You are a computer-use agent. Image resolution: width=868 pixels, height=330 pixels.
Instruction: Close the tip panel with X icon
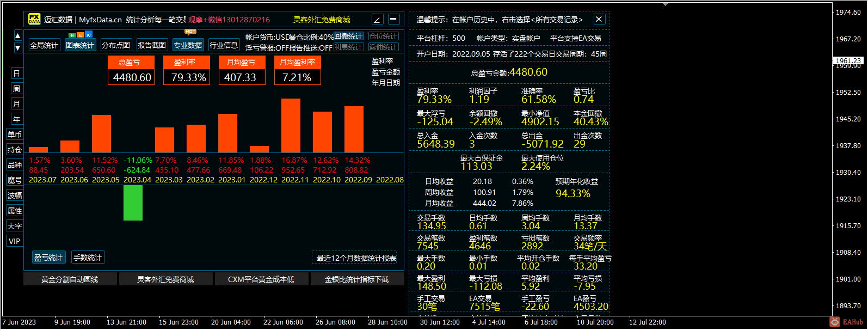[599, 19]
